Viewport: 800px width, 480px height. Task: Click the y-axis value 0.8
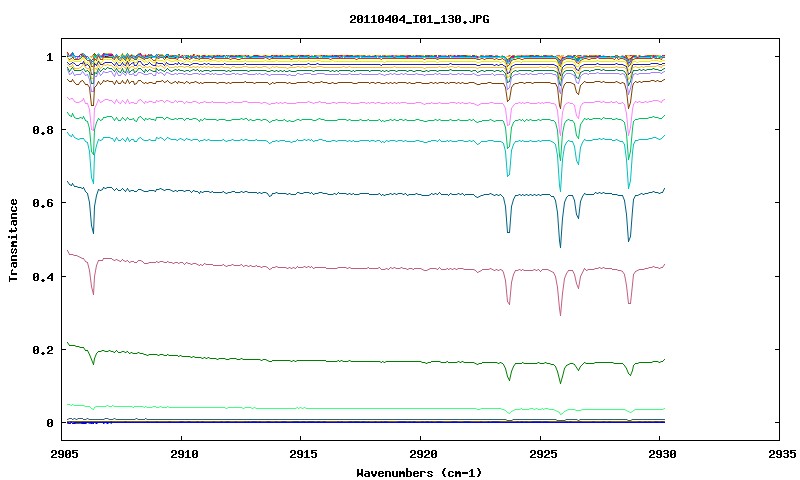(x=43, y=130)
